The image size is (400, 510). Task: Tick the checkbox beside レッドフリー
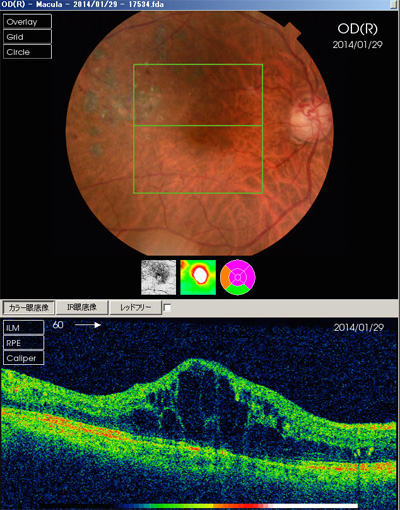click(167, 307)
